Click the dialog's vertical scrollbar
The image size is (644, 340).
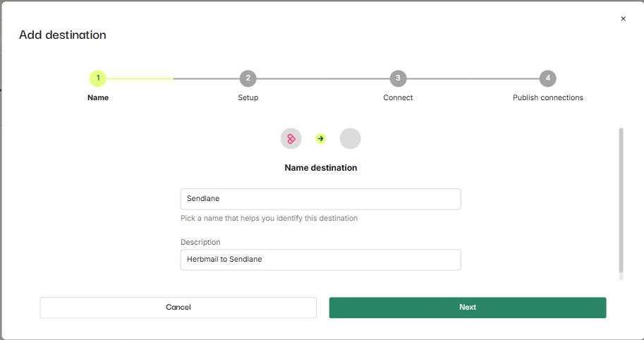[x=621, y=200]
